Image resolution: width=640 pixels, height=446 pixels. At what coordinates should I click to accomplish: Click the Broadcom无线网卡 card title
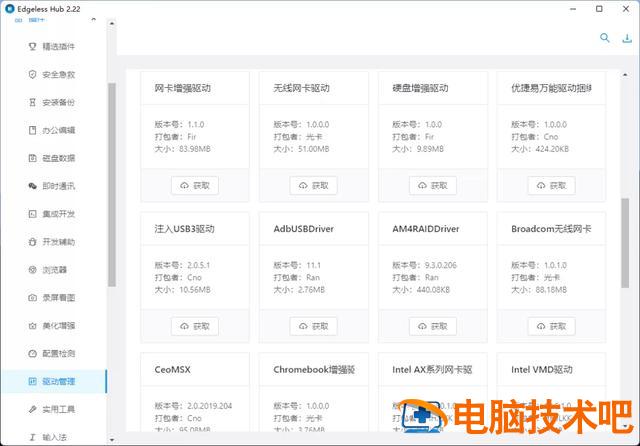click(x=551, y=229)
